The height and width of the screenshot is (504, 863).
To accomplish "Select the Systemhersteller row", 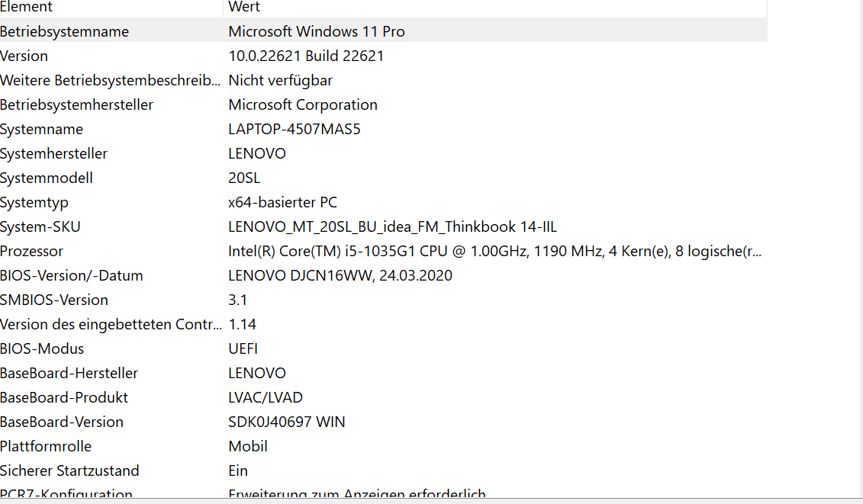I will click(x=384, y=153).
